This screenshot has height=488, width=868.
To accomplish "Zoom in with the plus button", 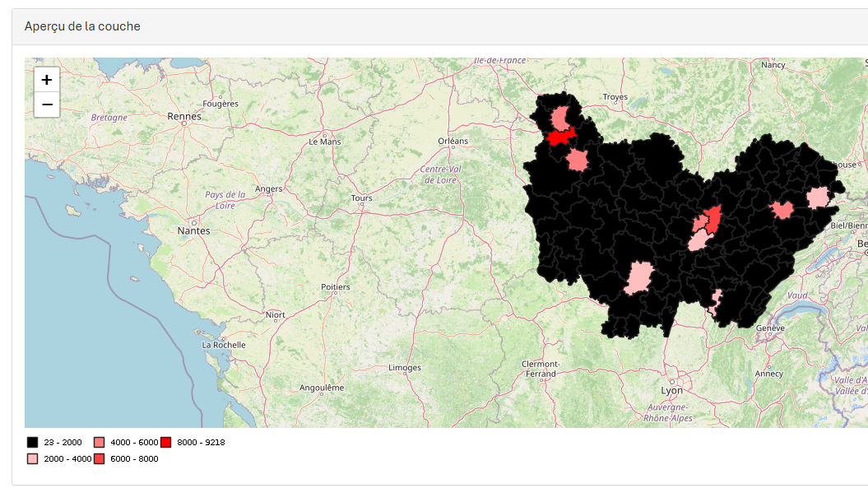I will click(47, 81).
